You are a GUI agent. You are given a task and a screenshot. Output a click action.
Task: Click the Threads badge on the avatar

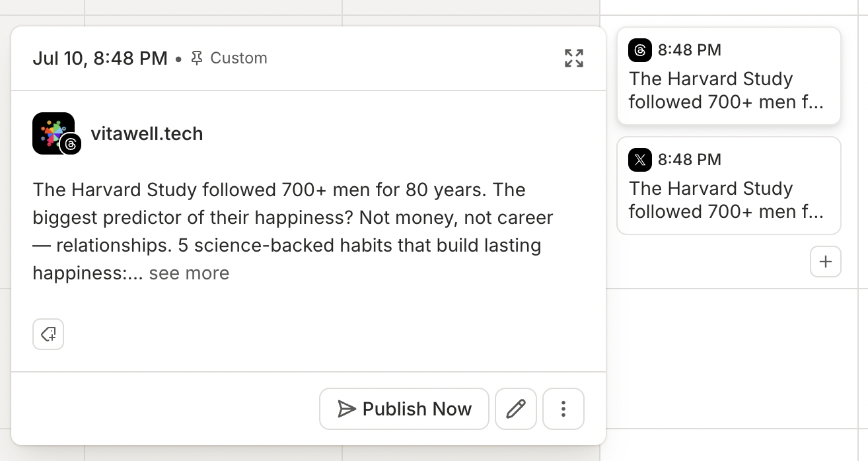(x=71, y=144)
